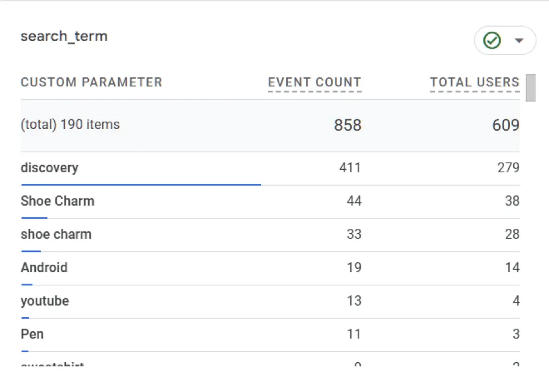
Task: Click the blue bar under Shoe Charm
Action: [34, 217]
